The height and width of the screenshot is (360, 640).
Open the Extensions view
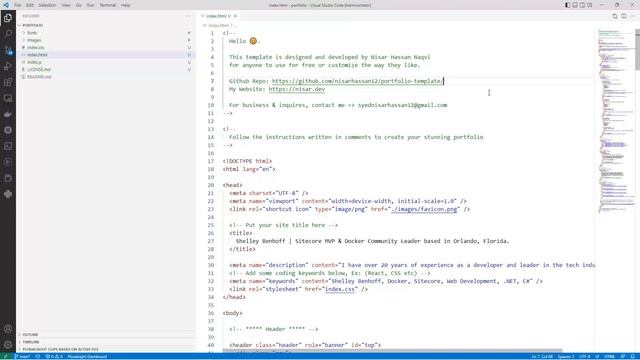[x=8, y=82]
